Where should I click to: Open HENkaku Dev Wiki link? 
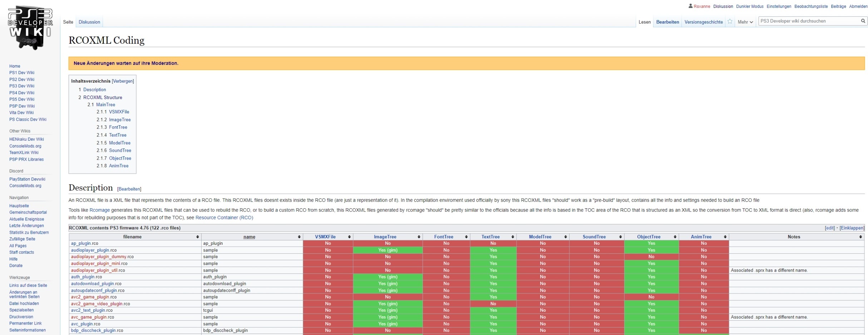(26, 139)
